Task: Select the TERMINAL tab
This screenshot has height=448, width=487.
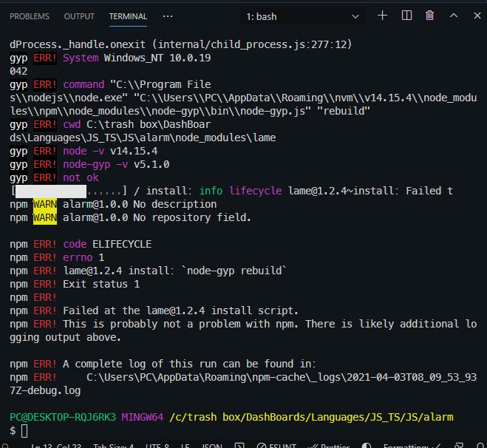Action: tap(128, 16)
